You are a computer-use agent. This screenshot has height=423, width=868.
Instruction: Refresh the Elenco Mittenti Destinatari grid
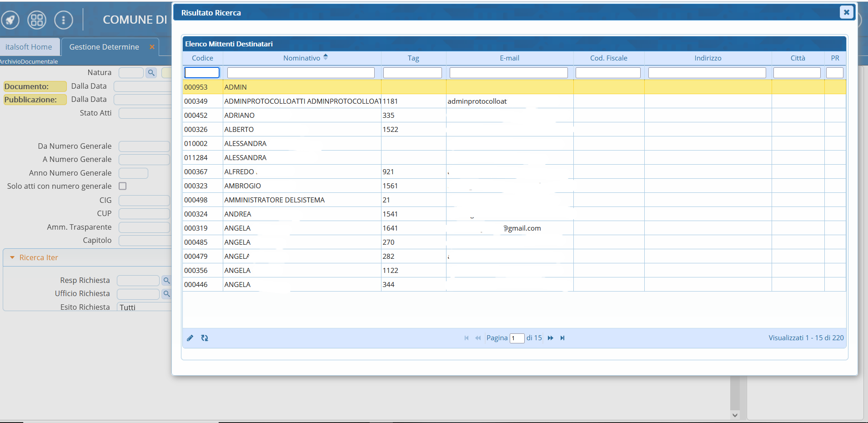click(x=205, y=338)
